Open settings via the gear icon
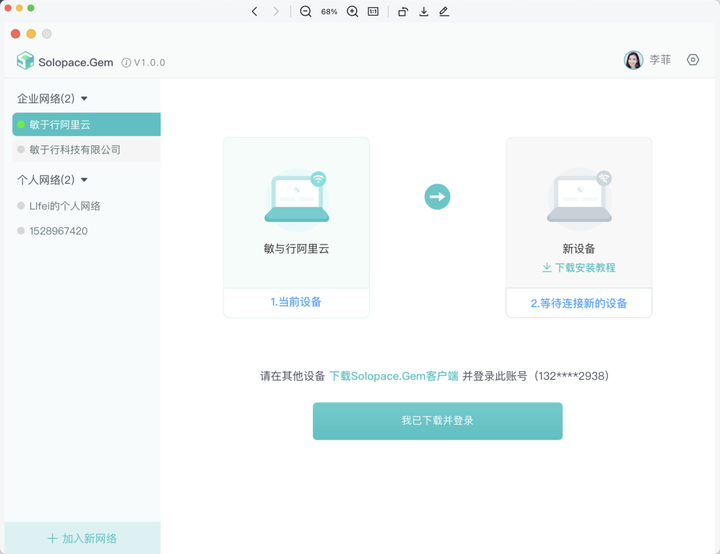720x554 pixels. point(693,60)
